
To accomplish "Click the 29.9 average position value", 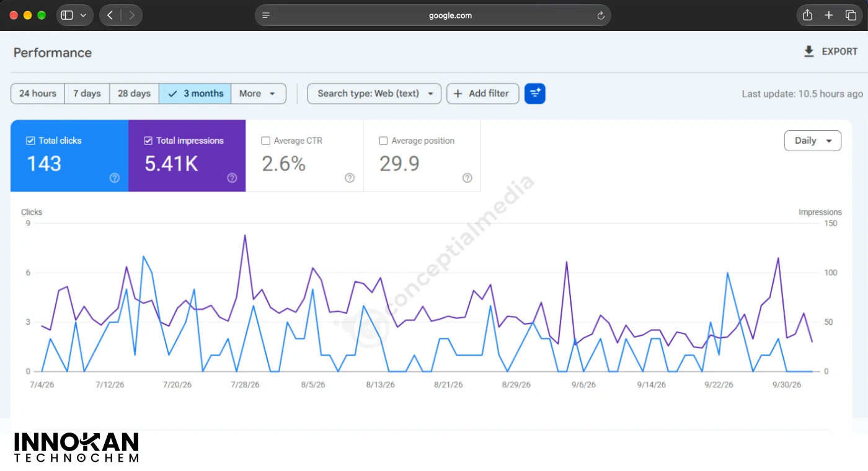I will pos(399,164).
